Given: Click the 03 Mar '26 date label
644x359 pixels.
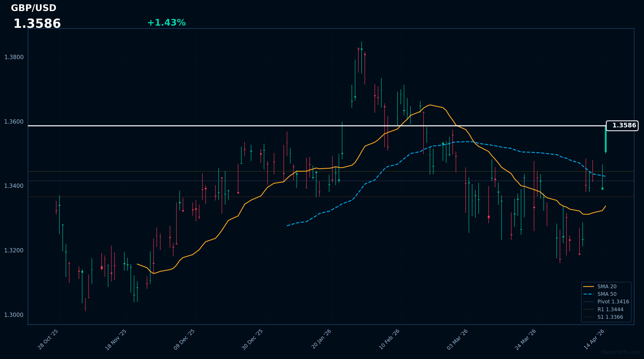Looking at the screenshot, I should click(x=458, y=340).
